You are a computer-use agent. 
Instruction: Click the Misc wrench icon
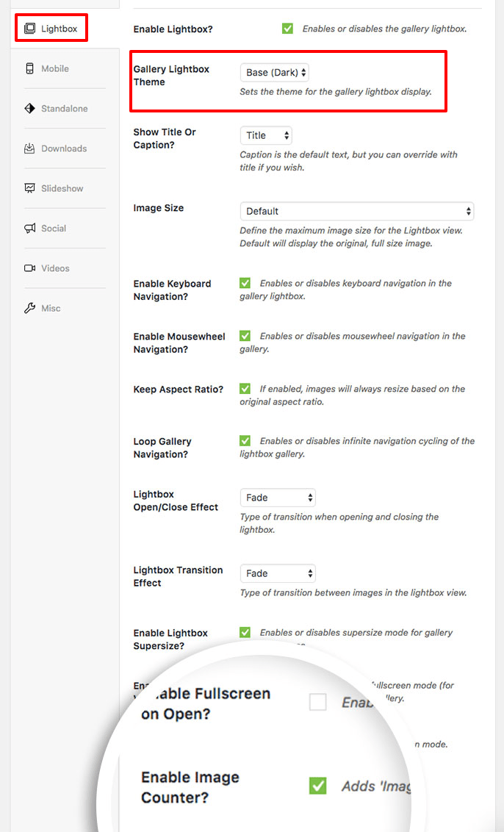29,308
